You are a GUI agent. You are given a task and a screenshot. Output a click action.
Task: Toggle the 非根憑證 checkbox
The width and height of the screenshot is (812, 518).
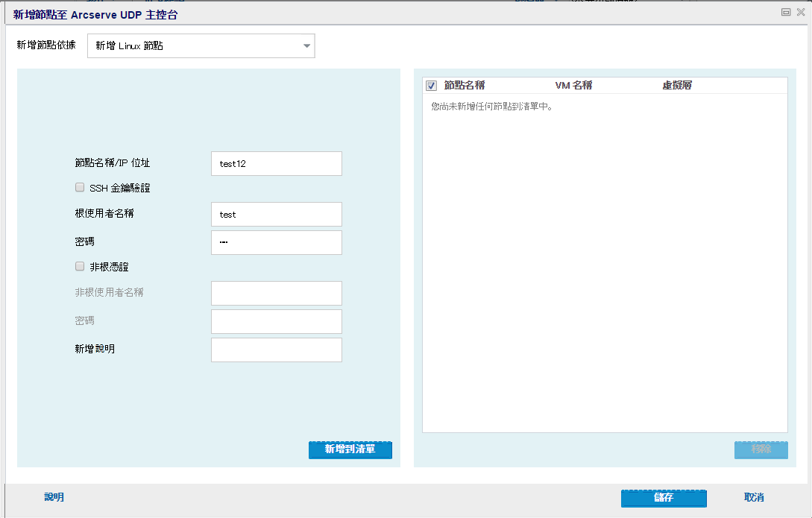[80, 267]
